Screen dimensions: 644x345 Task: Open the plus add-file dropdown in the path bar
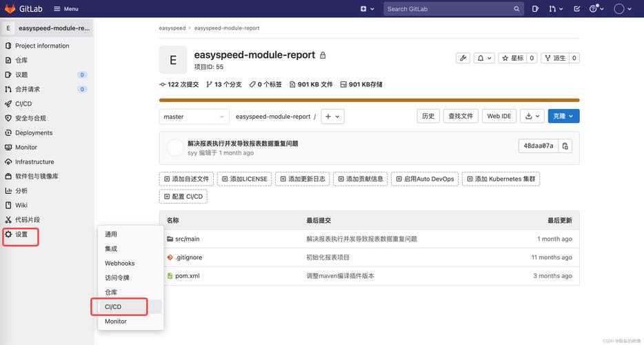(332, 117)
